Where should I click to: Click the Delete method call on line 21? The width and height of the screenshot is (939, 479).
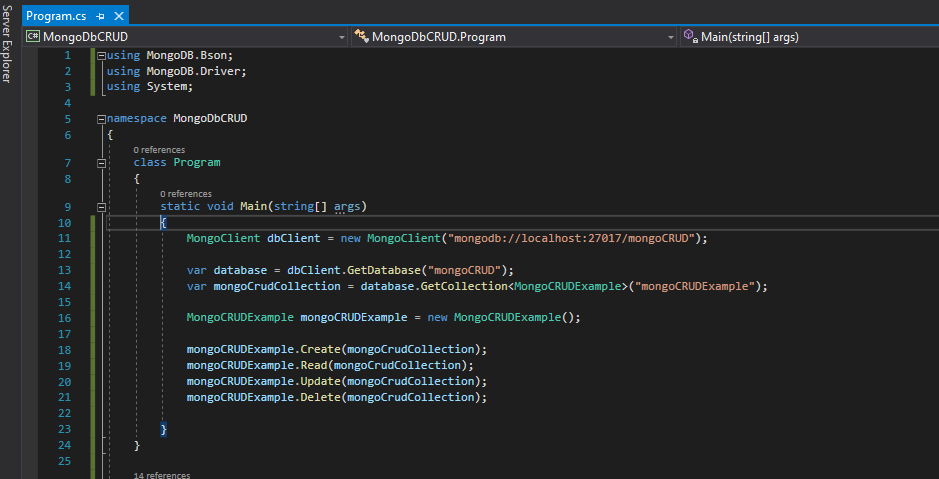pyautogui.click(x=320, y=397)
